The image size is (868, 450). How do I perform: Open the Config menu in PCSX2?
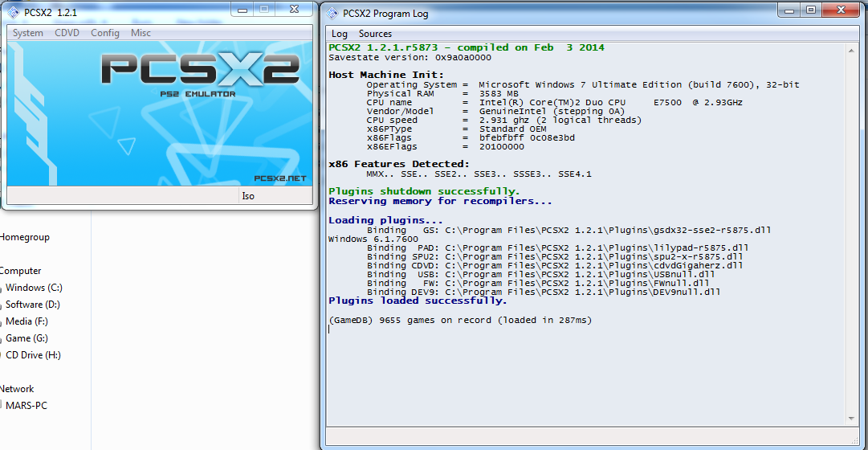click(x=105, y=33)
